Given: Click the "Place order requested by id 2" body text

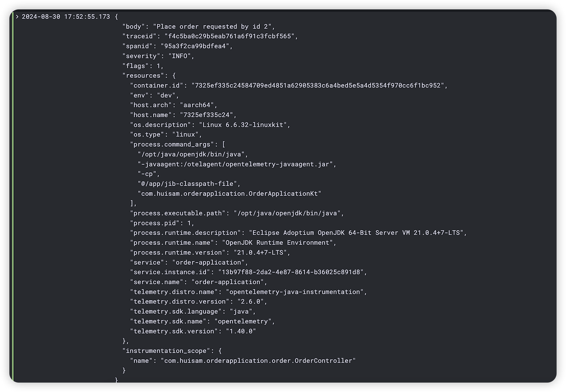Looking at the screenshot, I should click(x=212, y=27).
